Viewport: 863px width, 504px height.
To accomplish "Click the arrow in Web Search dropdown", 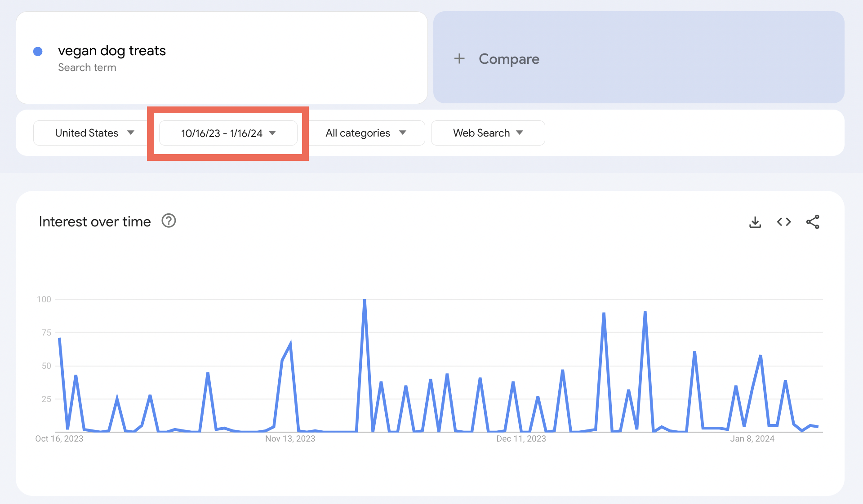I will [x=520, y=133].
